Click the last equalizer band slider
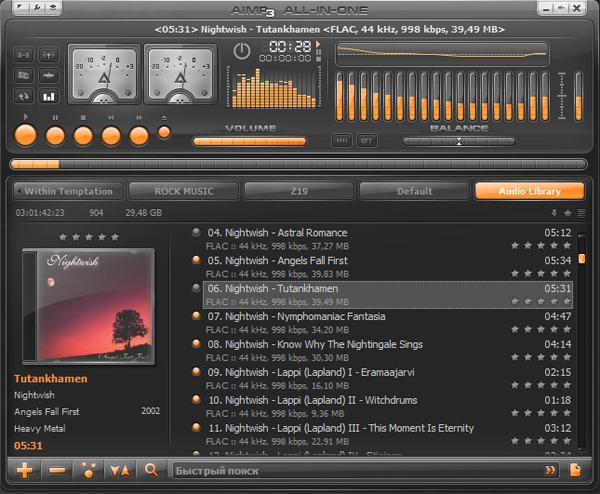Viewport: 600px width, 494px height. click(x=545, y=97)
